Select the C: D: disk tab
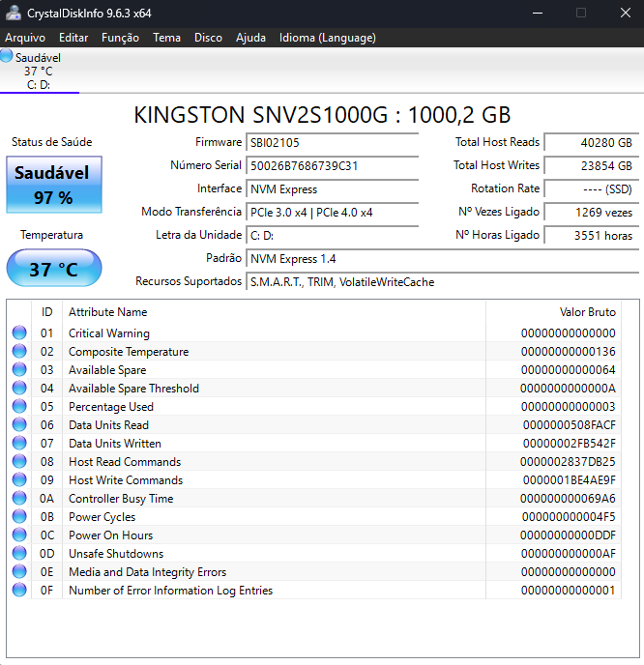 [40, 71]
